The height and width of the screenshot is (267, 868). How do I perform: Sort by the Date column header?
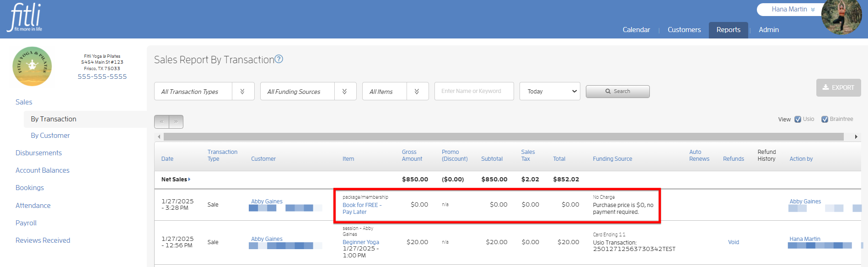(167, 159)
